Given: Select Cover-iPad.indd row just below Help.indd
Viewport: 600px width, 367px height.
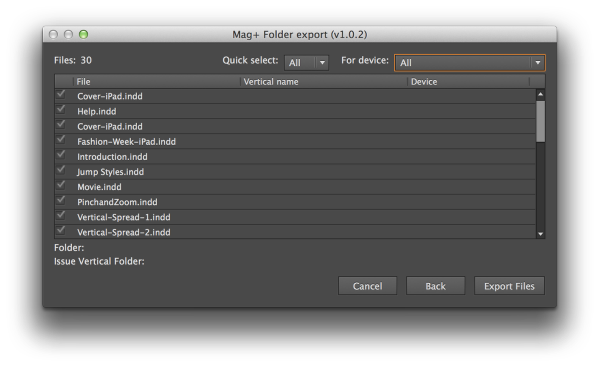Looking at the screenshot, I should (x=295, y=126).
